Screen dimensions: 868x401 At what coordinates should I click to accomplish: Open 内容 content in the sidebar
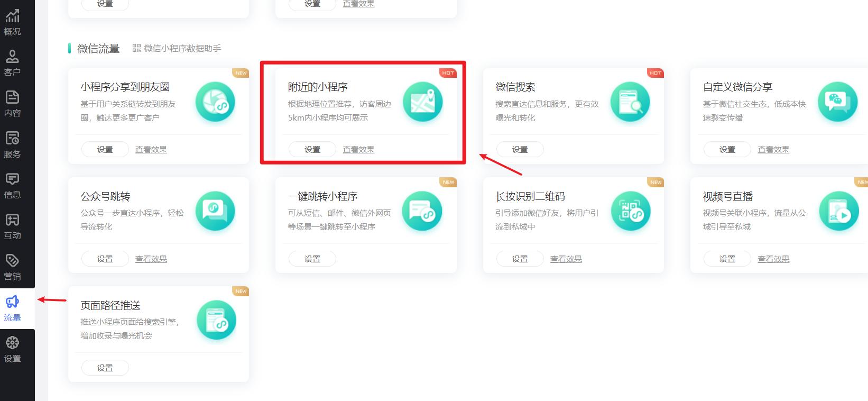pyautogui.click(x=12, y=104)
